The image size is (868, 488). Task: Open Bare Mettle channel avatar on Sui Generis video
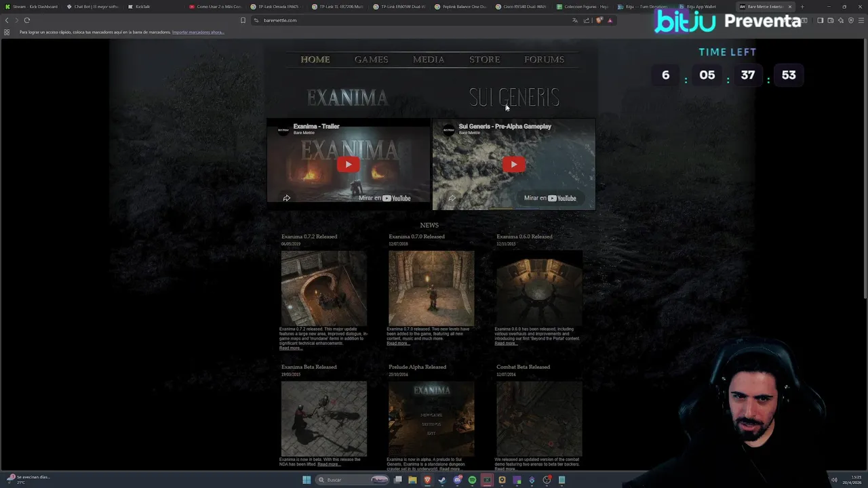coord(448,129)
